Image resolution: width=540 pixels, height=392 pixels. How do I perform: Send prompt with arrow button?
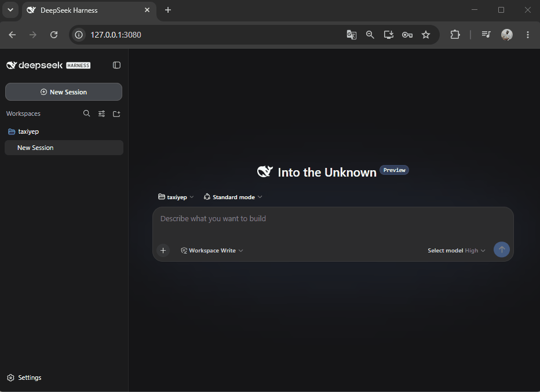click(x=501, y=249)
